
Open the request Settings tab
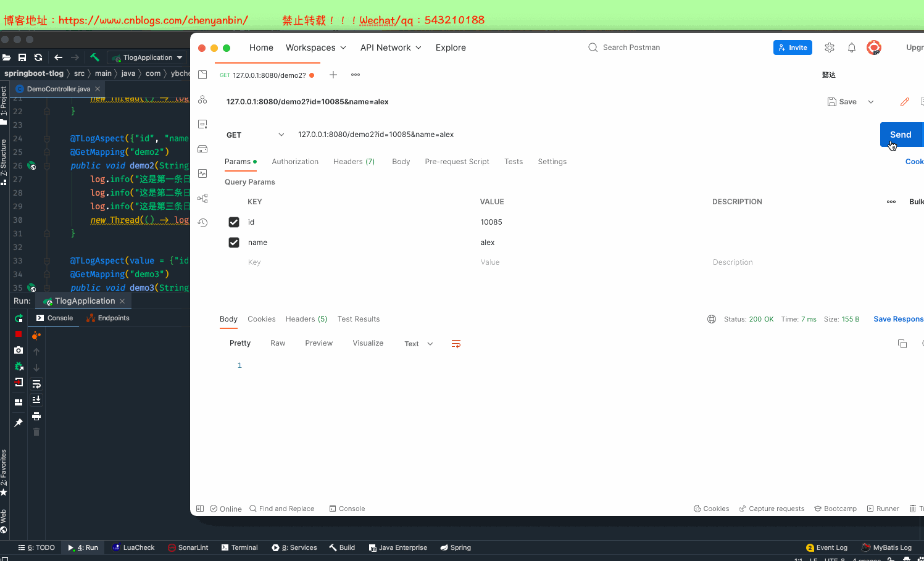[552, 162]
